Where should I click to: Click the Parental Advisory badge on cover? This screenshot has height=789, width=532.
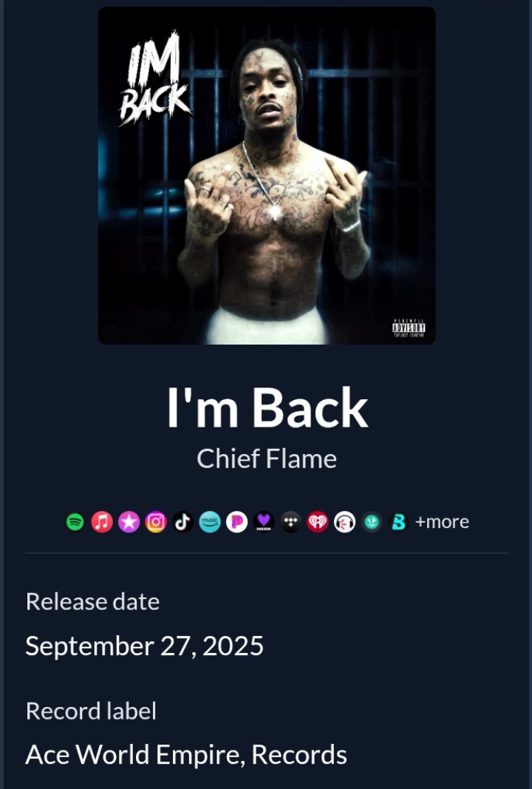click(409, 328)
